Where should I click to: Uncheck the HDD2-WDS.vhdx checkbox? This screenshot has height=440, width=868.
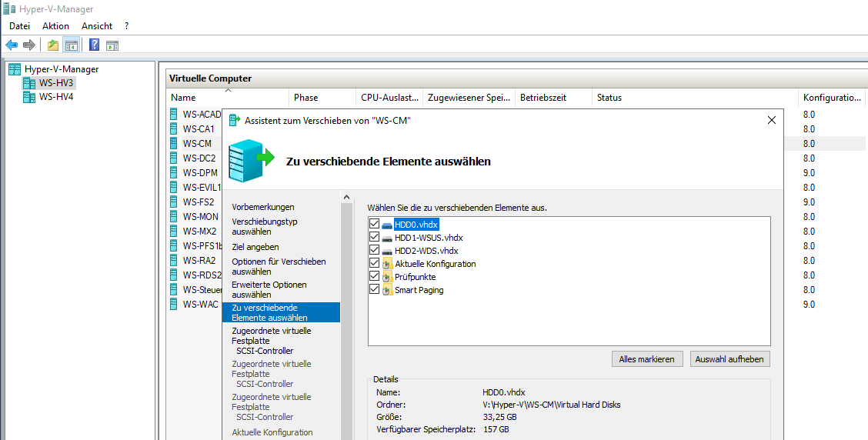click(374, 251)
